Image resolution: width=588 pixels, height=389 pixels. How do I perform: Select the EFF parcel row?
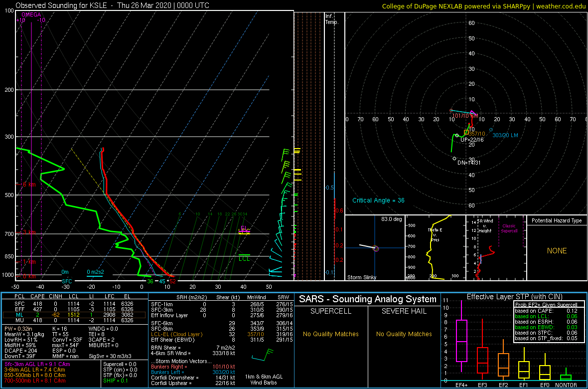(x=74, y=310)
